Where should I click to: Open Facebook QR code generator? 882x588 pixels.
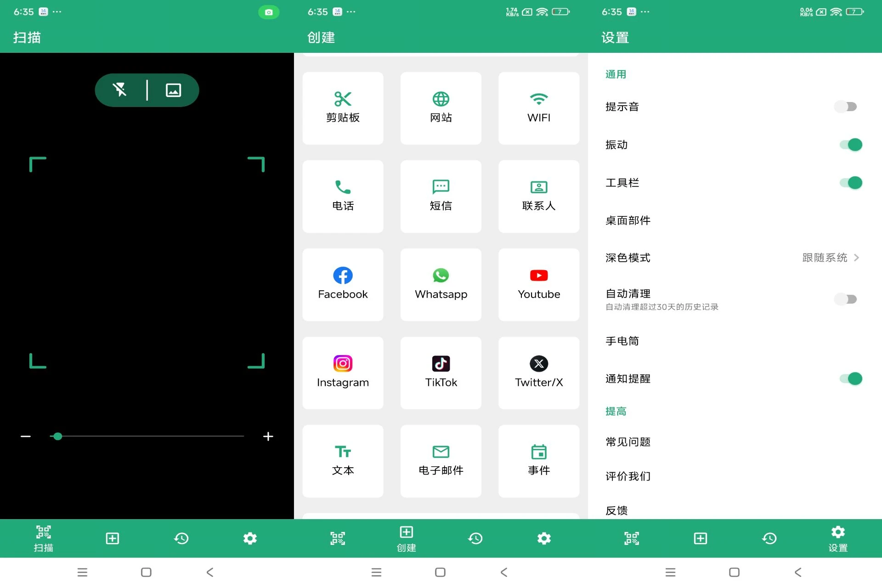pos(343,283)
